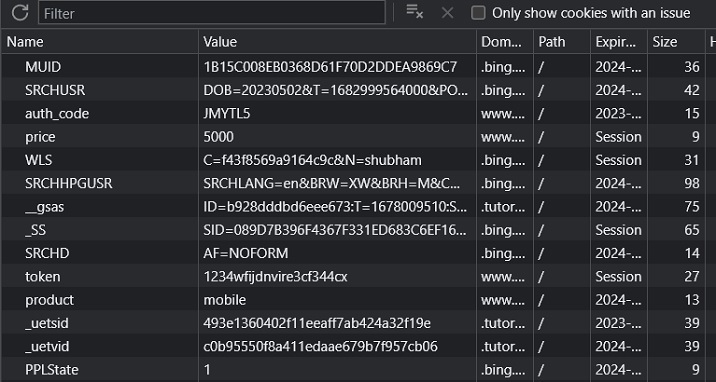
Task: Click the Path column header
Action: coord(562,42)
